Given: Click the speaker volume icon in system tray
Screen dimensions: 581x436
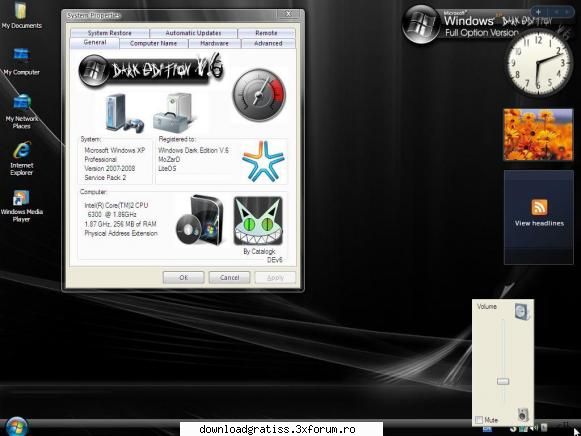Looking at the screenshot, I should 534,428.
